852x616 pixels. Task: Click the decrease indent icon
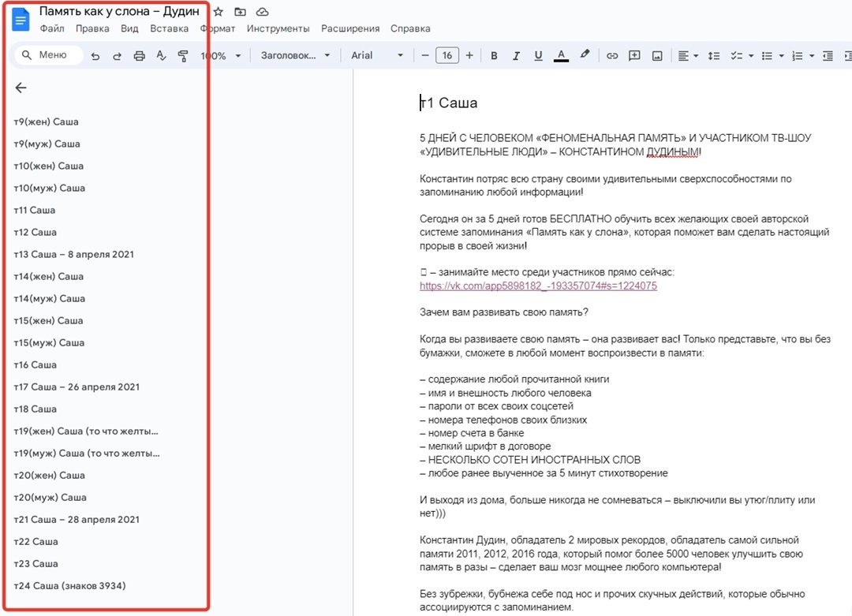(828, 55)
